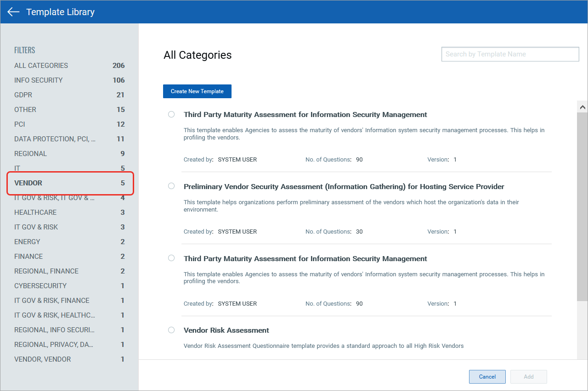Open the GDPR filter category
The image size is (588, 391).
[23, 95]
